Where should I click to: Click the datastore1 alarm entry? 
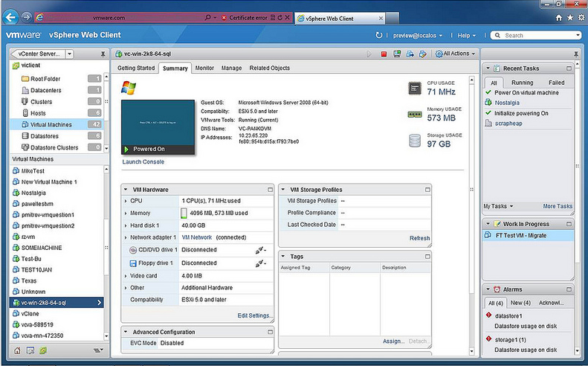[x=508, y=316]
